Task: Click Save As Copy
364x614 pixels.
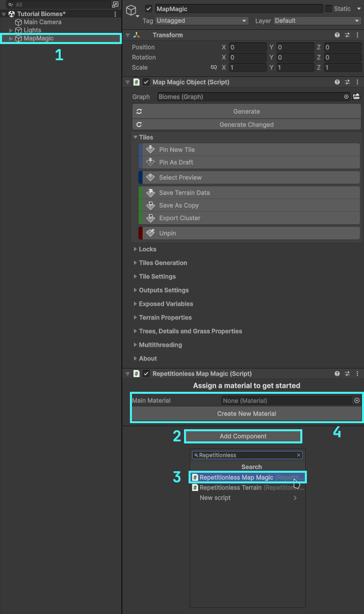Action: (x=249, y=206)
